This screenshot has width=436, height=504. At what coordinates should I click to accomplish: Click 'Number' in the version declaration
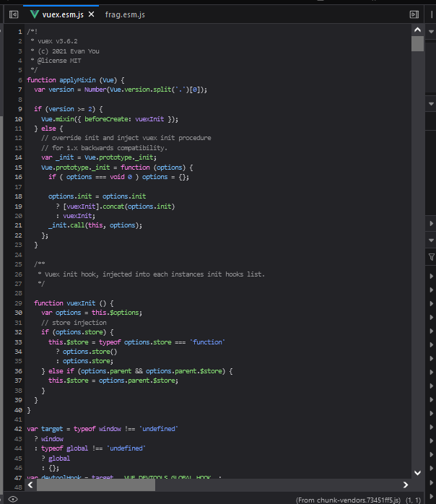pos(95,90)
